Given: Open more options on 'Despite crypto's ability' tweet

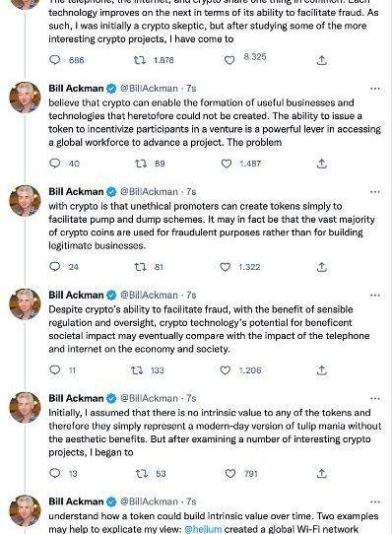Looking at the screenshot, I should [x=375, y=295].
